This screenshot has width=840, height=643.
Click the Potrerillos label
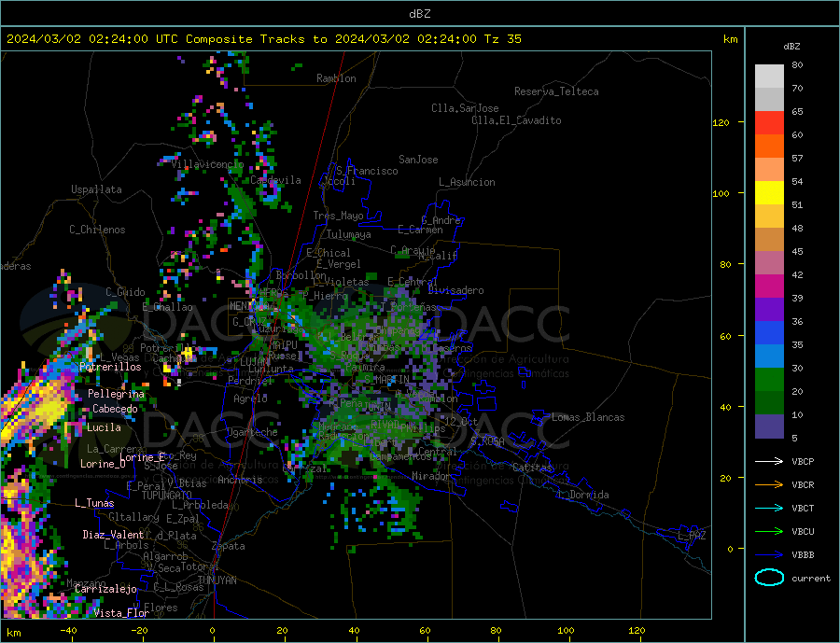point(110,367)
